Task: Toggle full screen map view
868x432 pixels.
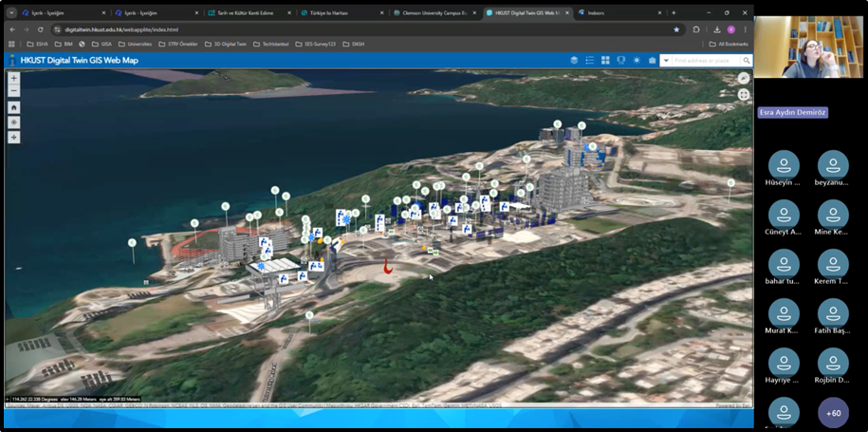Action: coord(744,95)
